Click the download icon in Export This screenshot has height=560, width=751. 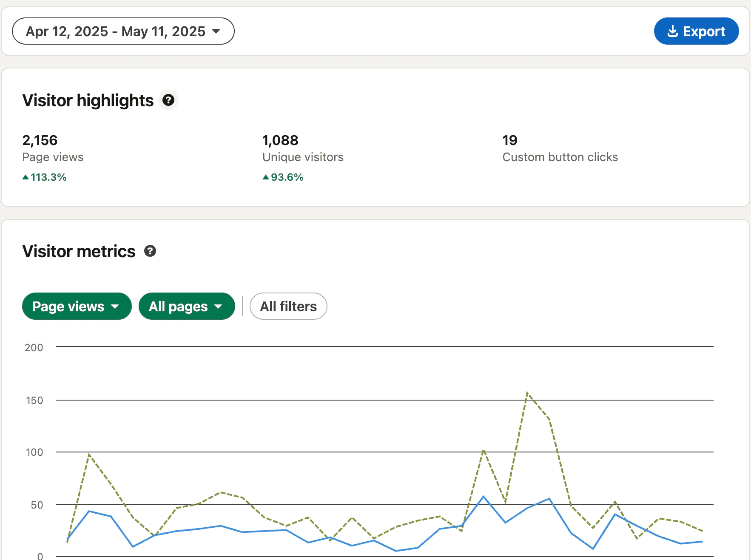[x=673, y=31]
